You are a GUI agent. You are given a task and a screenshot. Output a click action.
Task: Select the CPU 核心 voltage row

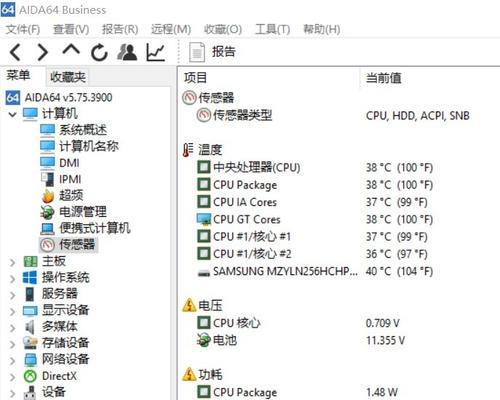click(298, 323)
